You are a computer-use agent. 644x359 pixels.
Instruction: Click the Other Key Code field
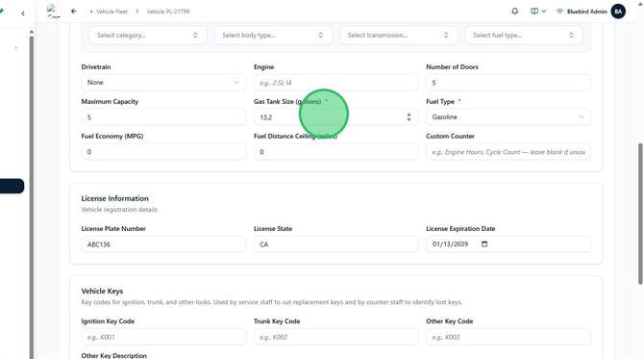coord(508,337)
